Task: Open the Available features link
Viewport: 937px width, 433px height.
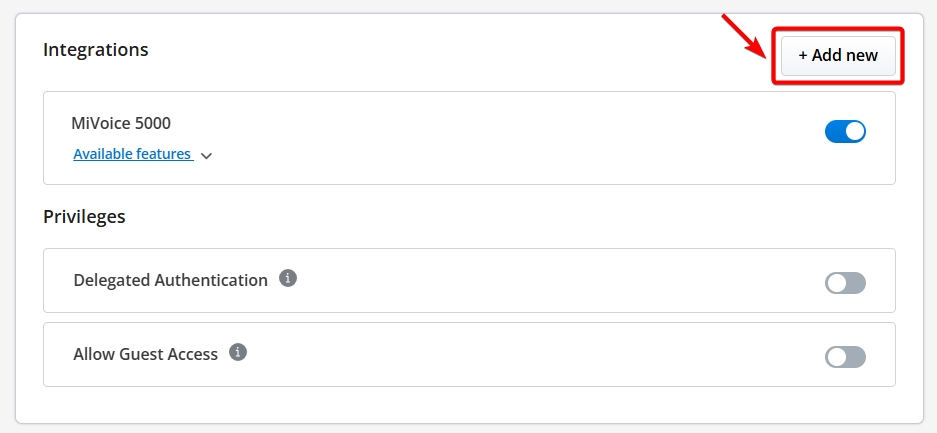Action: tap(132, 153)
